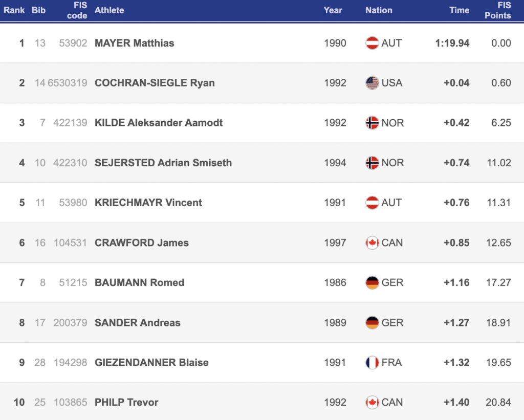This screenshot has width=524, height=420.
Task: Click the Time column header
Action: tap(459, 10)
